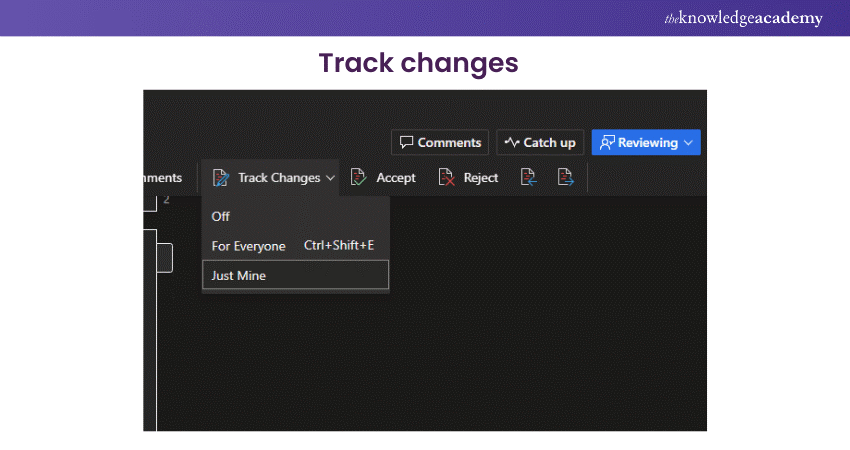The height and width of the screenshot is (450, 850).
Task: Go to the previous tracked change
Action: click(529, 178)
